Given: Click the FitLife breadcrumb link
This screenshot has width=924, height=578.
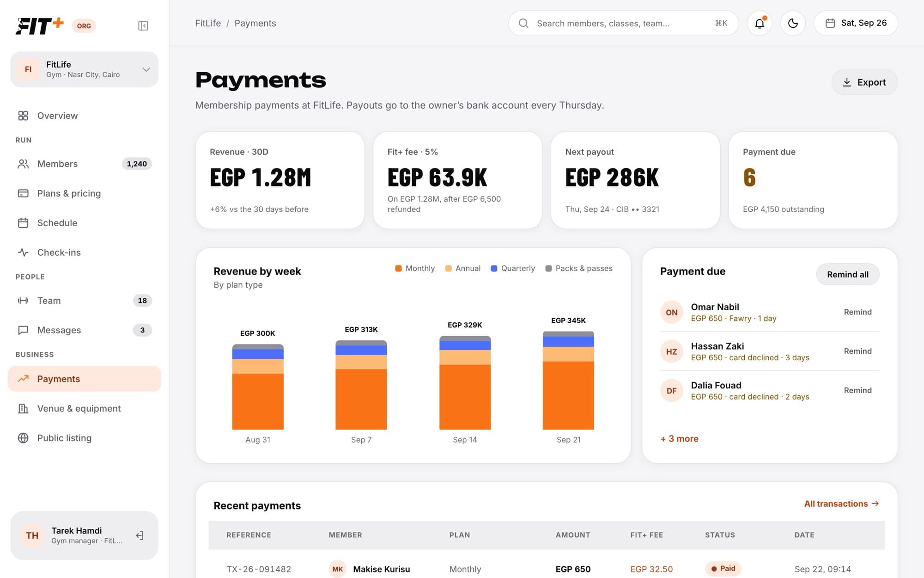Looking at the screenshot, I should pyautogui.click(x=208, y=23).
